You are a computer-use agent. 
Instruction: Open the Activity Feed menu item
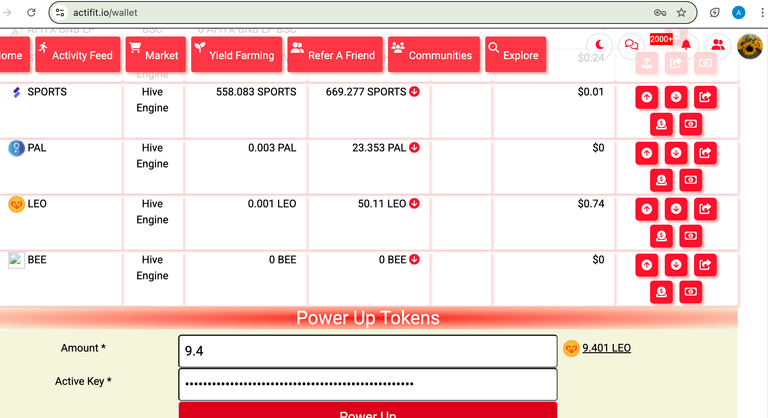point(77,54)
